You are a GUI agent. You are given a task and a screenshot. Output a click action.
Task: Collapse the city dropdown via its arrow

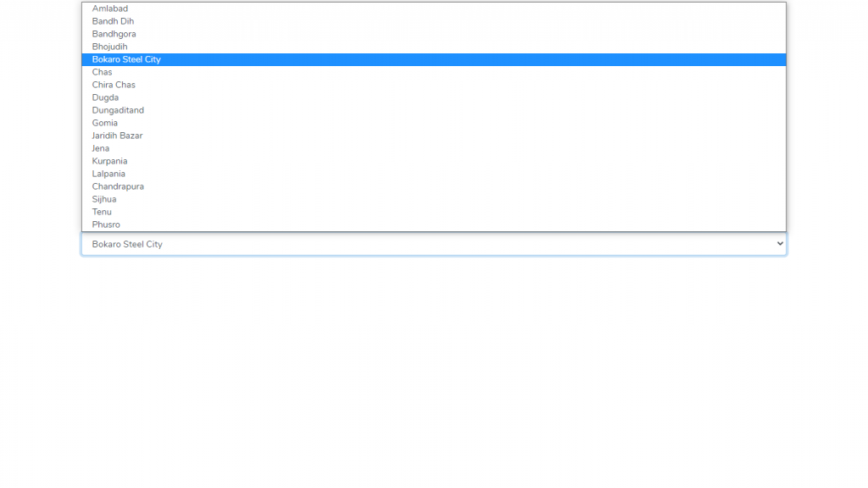tap(780, 244)
